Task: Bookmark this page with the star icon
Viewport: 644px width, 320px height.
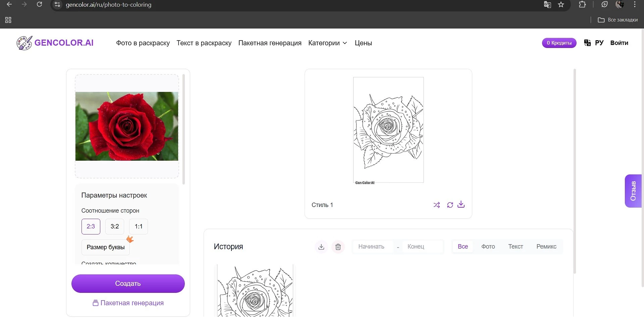Action: click(x=561, y=5)
